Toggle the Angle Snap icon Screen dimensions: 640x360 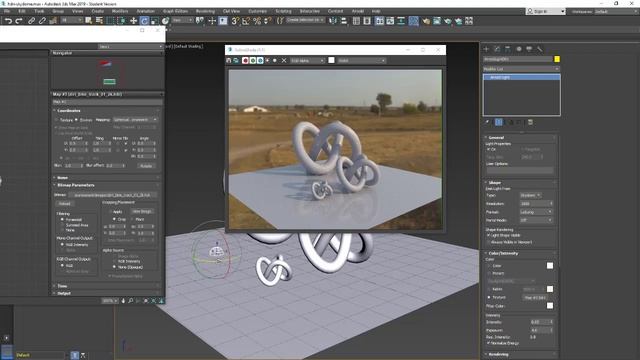click(246, 21)
